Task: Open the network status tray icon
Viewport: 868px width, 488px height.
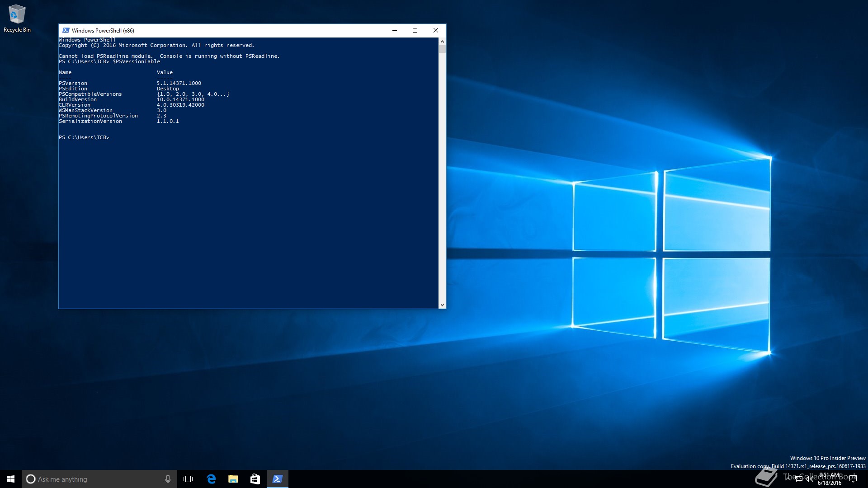Action: click(x=799, y=479)
